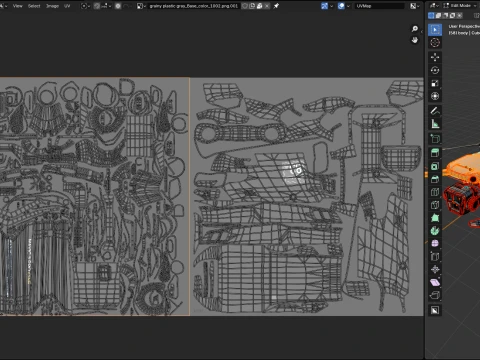The width and height of the screenshot is (480, 360).
Task: Open image file with folder icon
Action: 260,6
